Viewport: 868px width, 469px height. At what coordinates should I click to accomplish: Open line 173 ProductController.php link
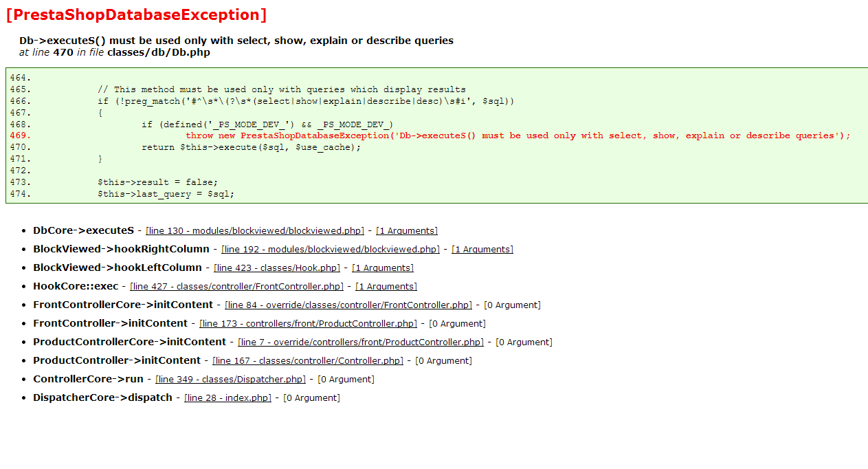(x=308, y=324)
